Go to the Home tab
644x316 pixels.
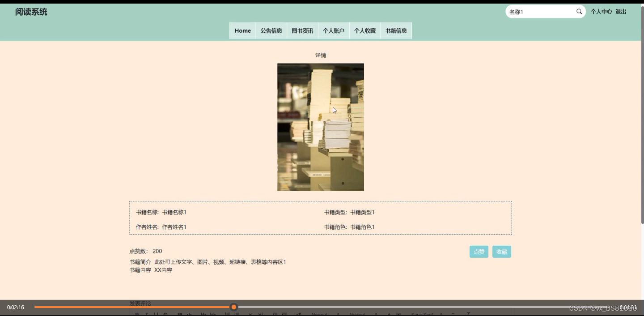tap(243, 30)
